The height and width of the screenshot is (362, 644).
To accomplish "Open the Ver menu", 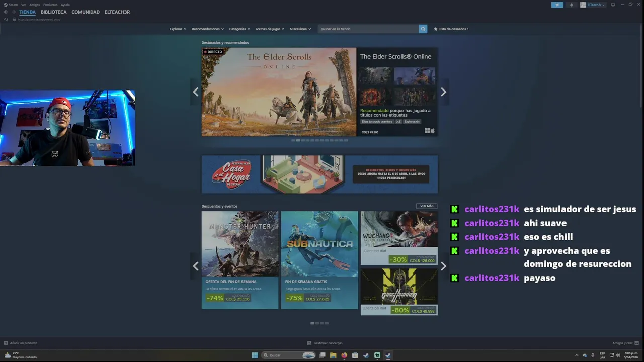I will pyautogui.click(x=23, y=5).
